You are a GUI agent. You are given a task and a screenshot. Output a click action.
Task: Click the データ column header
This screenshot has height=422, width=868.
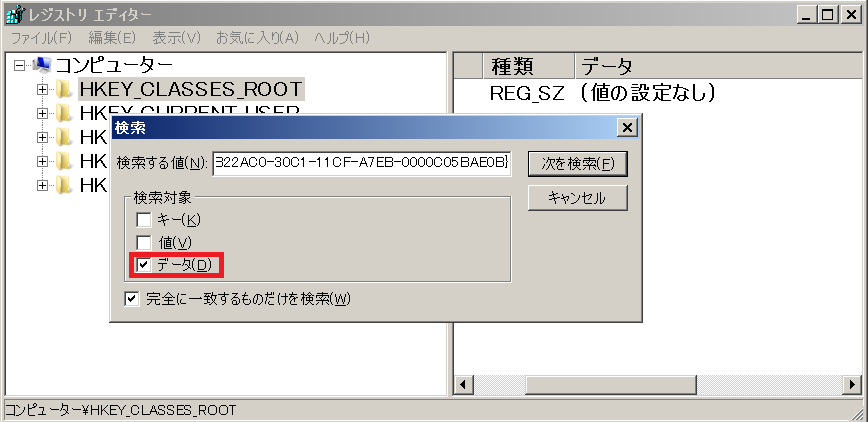(720, 66)
